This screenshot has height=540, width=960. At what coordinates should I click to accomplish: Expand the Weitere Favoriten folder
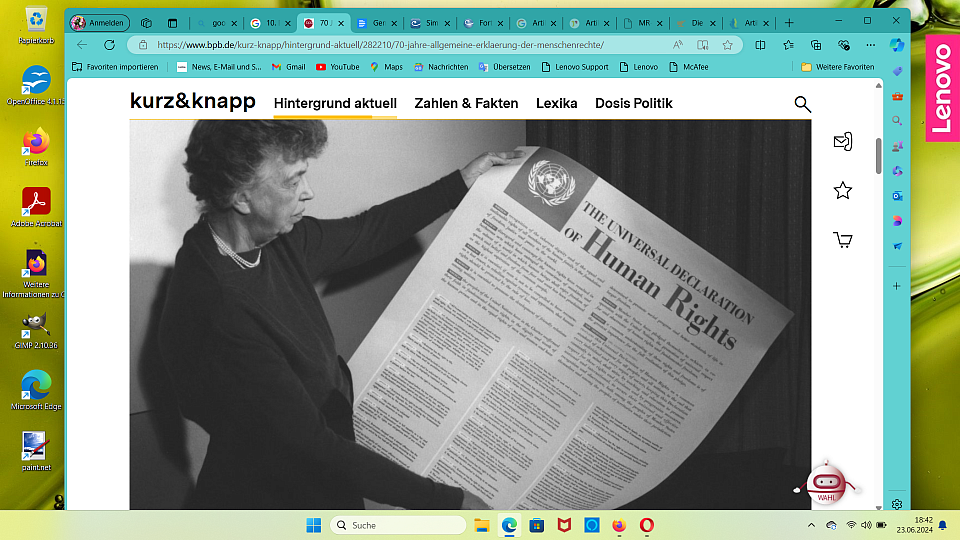(x=838, y=67)
